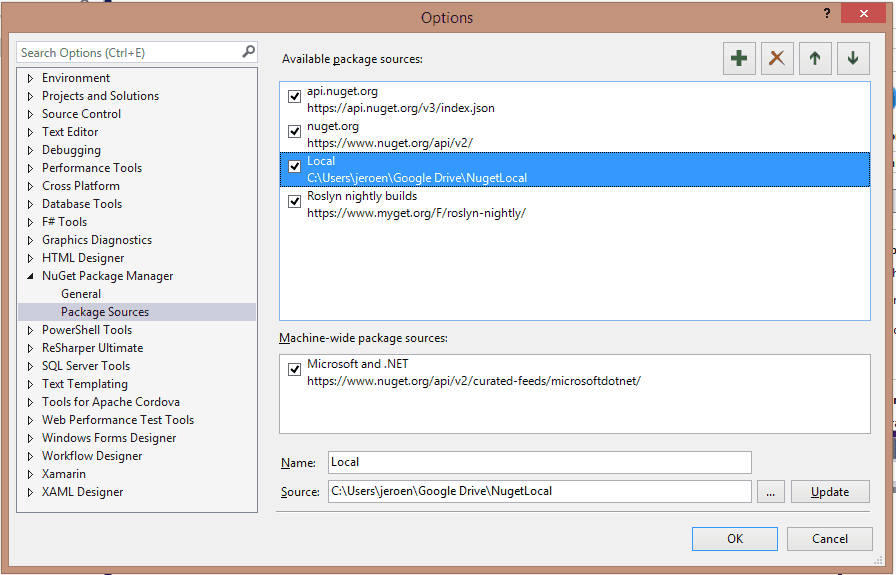Expand the Environment tree node
896x575 pixels.
(x=30, y=78)
